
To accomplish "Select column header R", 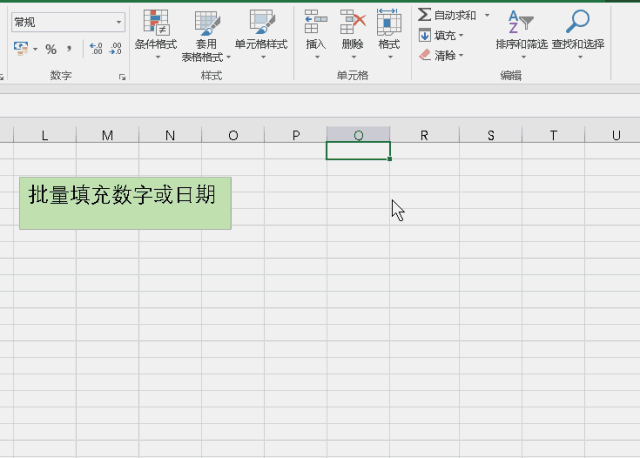I will 424,135.
